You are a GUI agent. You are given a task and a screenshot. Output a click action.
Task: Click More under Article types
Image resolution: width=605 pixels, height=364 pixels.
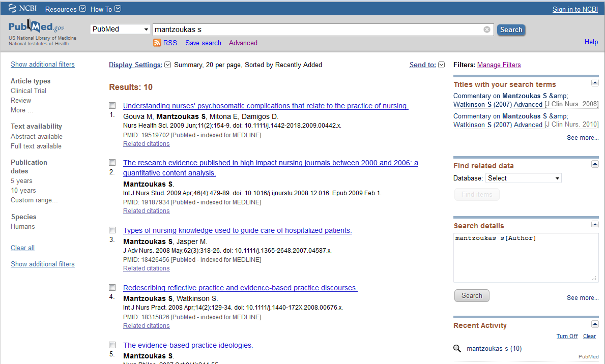click(22, 110)
